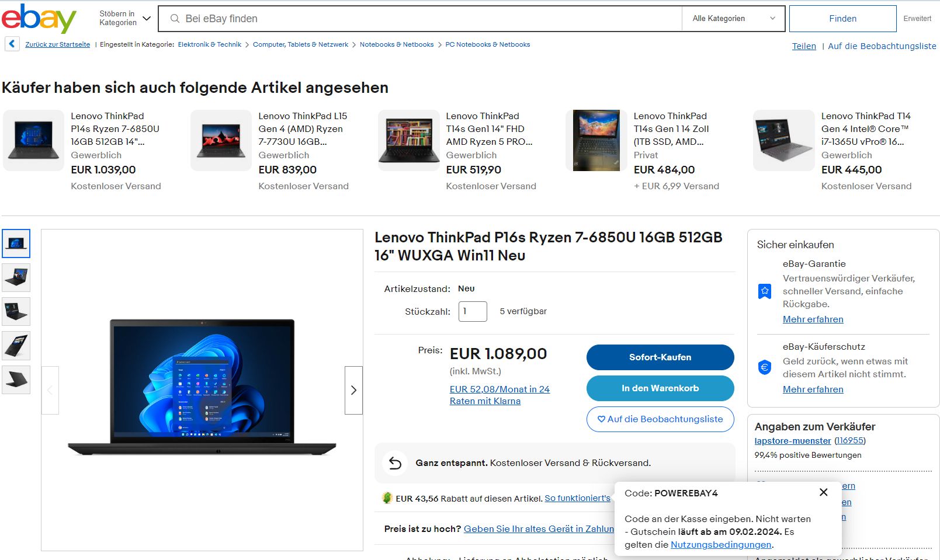Image resolution: width=940 pixels, height=560 pixels.
Task: Open Klarna EUR 52,08/Monat financing link
Action: click(x=500, y=395)
